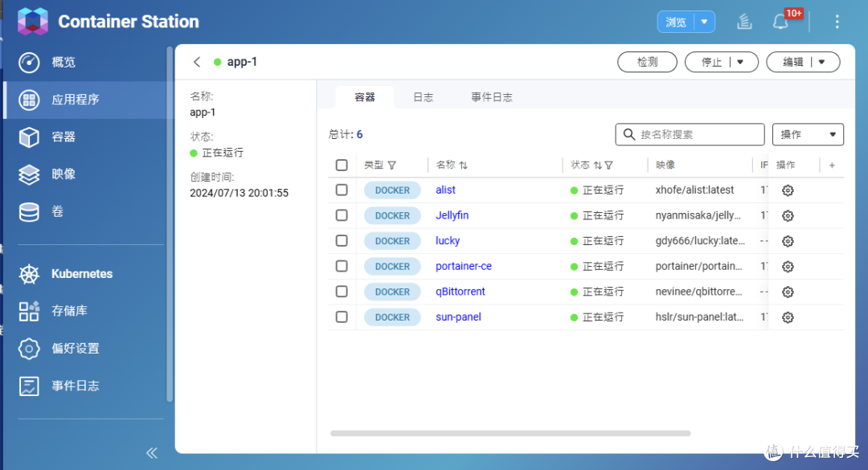Open the qBittorrent container link
868x470 pixels.
[460, 292]
